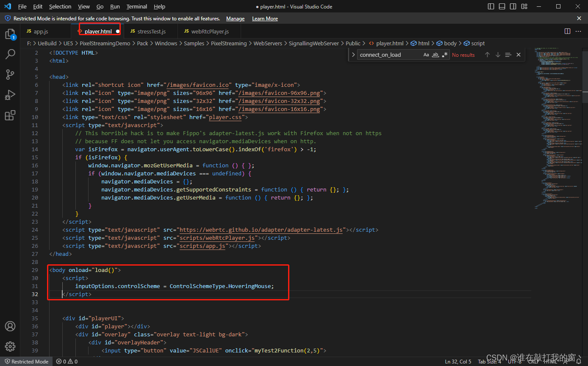This screenshot has width=588, height=366.
Task: Switch to the webRtcPlayer.js tab
Action: point(209,31)
